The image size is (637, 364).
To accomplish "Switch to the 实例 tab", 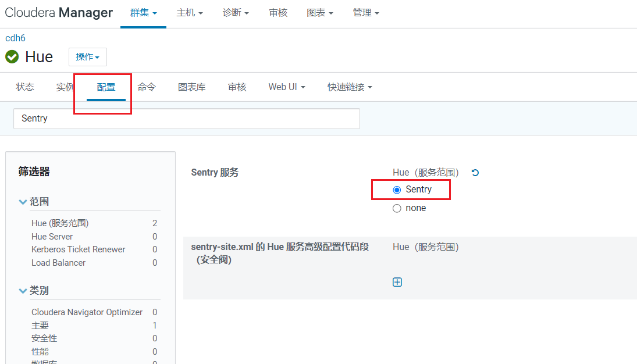I will point(65,87).
